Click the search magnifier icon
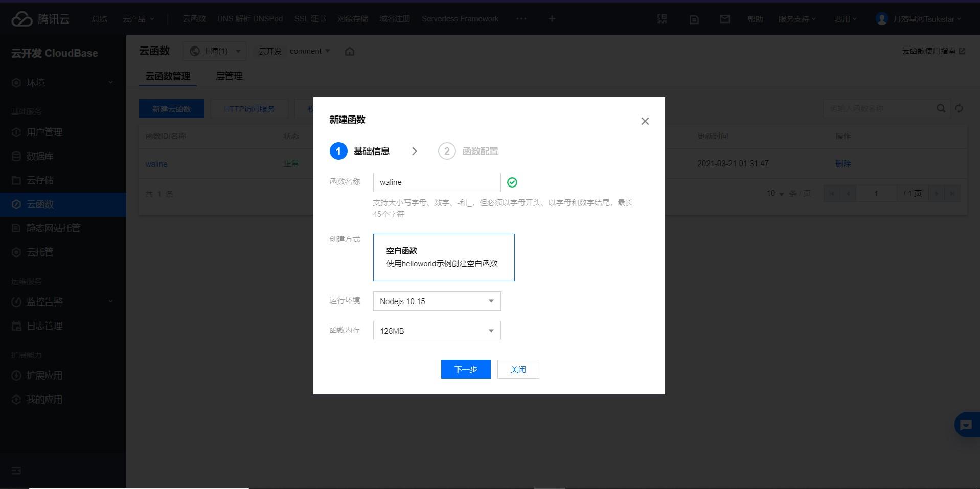This screenshot has height=489, width=980. pyautogui.click(x=941, y=108)
